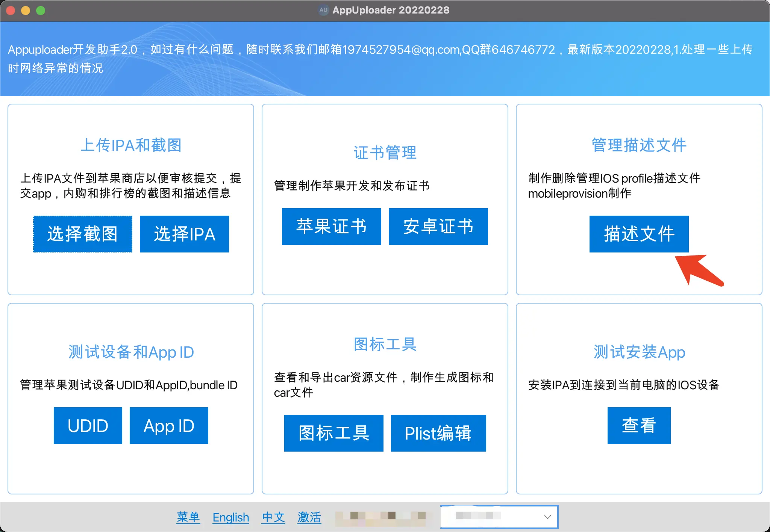Switch language to English

point(230,517)
